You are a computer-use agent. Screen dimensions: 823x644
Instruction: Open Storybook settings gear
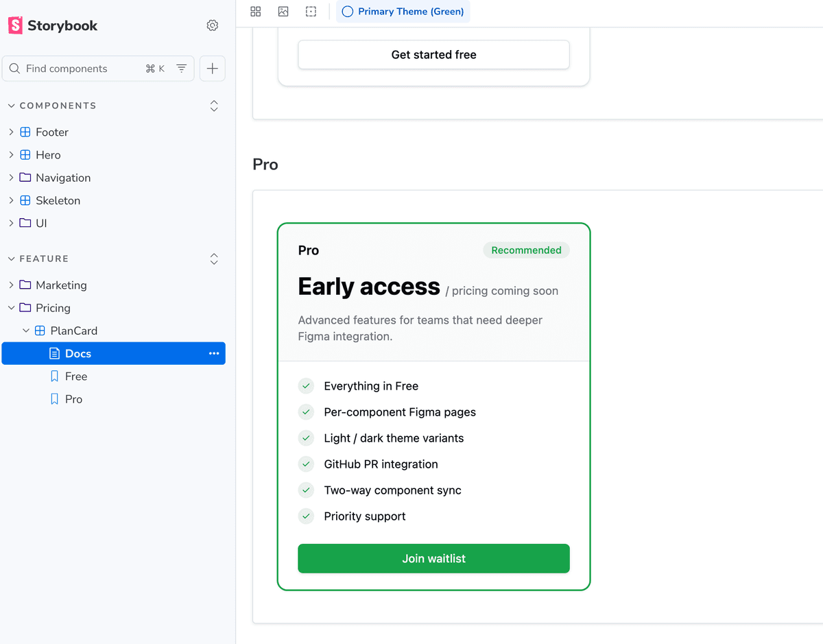[x=213, y=25]
